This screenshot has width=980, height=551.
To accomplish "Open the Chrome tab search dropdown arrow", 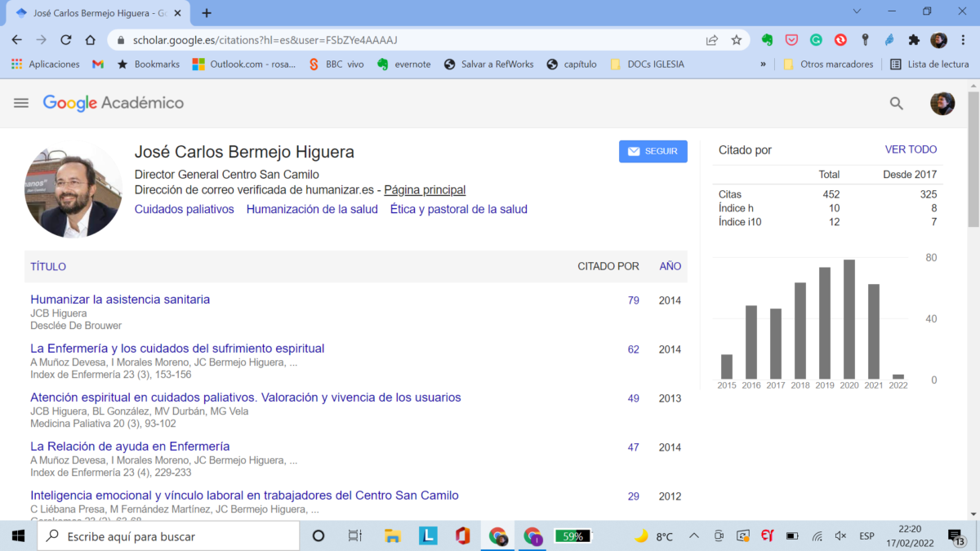I will point(856,12).
